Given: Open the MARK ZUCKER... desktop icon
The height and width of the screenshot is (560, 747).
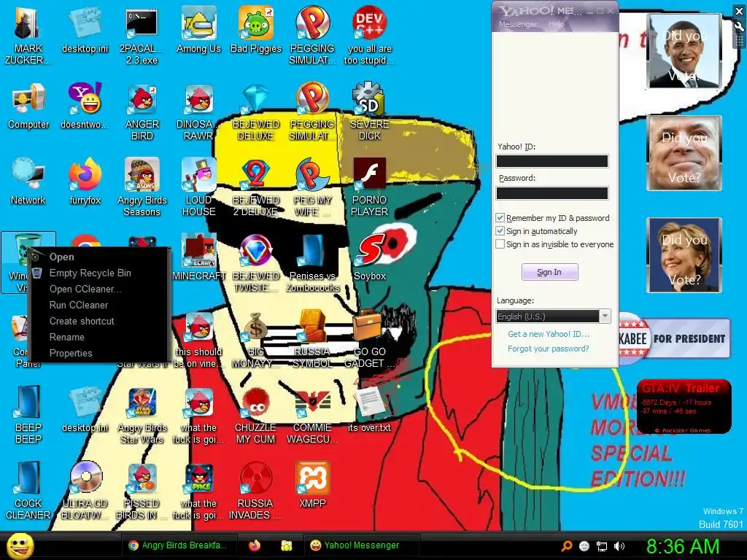Looking at the screenshot, I should pyautogui.click(x=28, y=36).
